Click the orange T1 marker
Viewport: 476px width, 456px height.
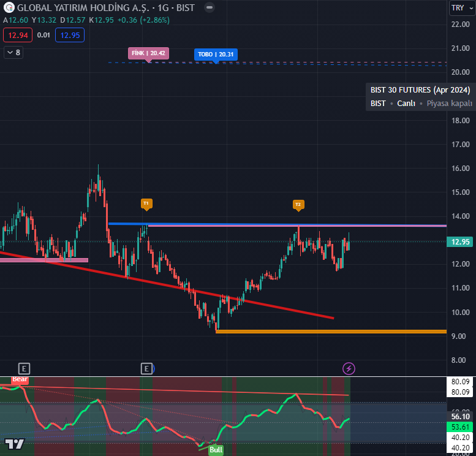(x=146, y=203)
